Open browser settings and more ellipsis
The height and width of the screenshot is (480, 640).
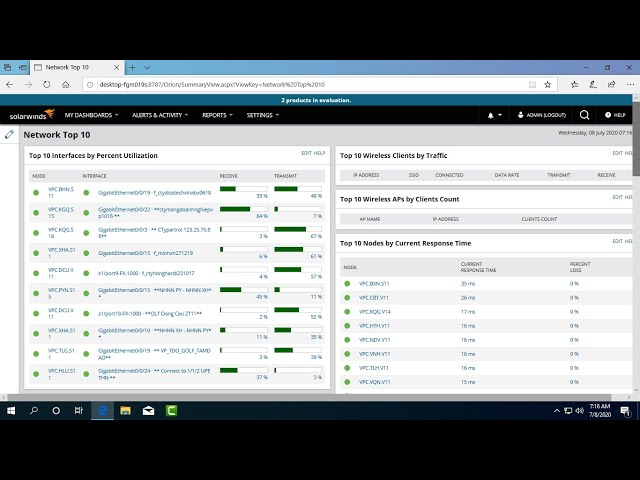pyautogui.click(x=630, y=84)
